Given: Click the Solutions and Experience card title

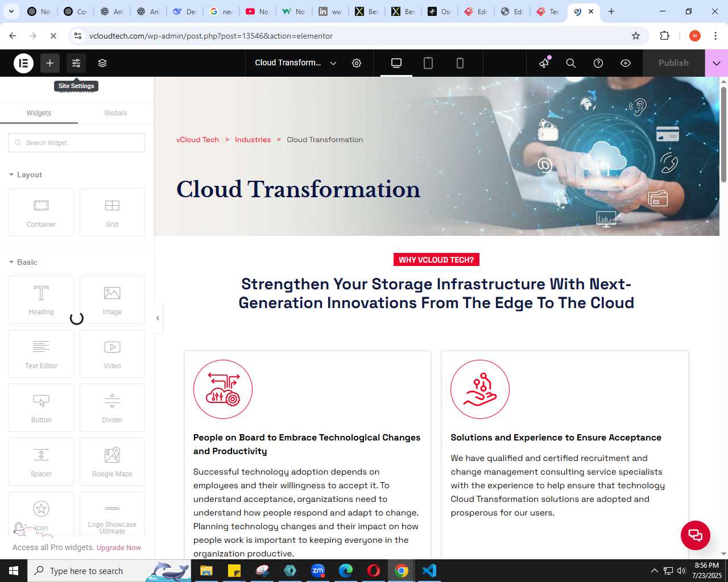Looking at the screenshot, I should pos(556,438).
